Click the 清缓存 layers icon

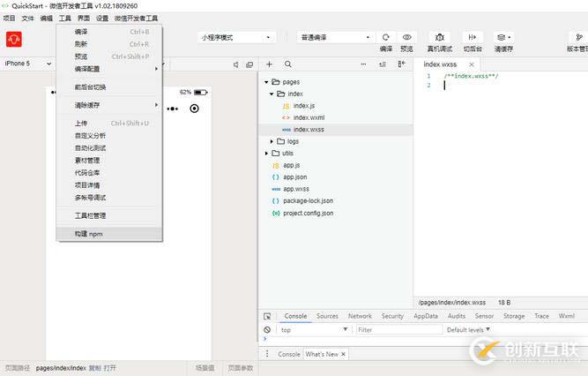click(x=503, y=37)
